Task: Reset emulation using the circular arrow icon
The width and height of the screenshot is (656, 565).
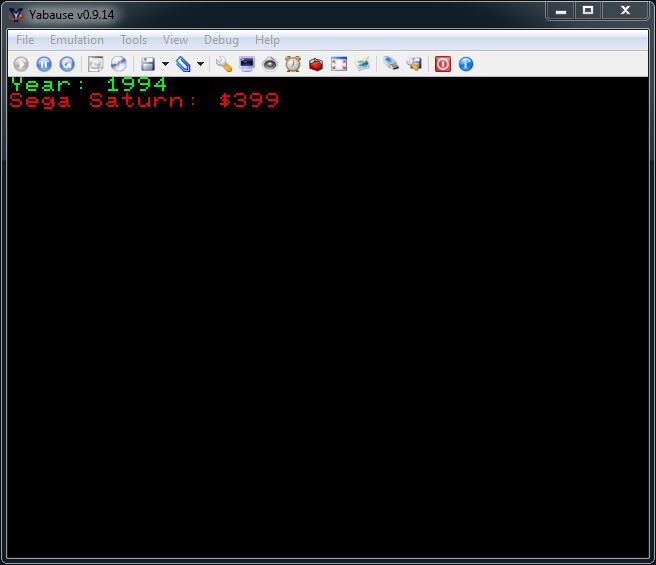Action: pyautogui.click(x=67, y=64)
